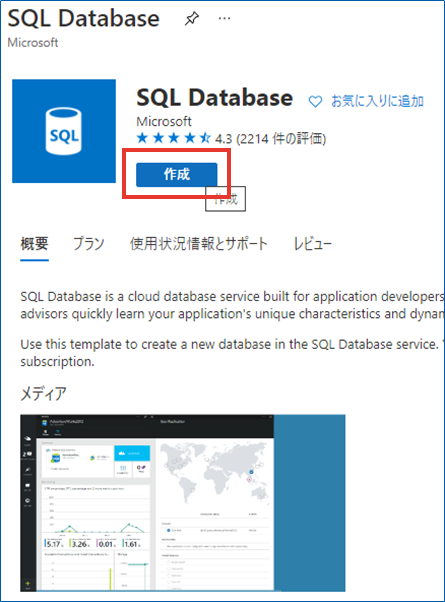Image resolution: width=445 pixels, height=602 pixels.
Task: Open the media dashboard screenshot thumbnail
Action: 183,503
